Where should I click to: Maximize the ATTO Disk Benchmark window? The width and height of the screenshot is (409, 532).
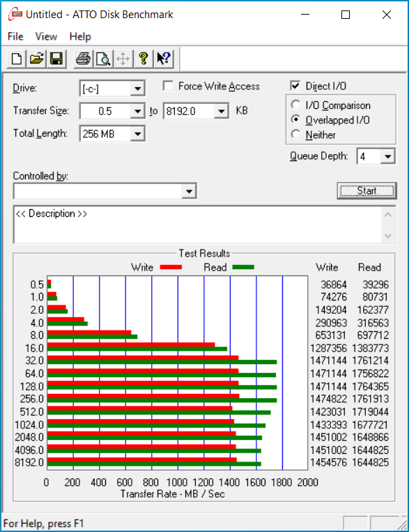[346, 15]
